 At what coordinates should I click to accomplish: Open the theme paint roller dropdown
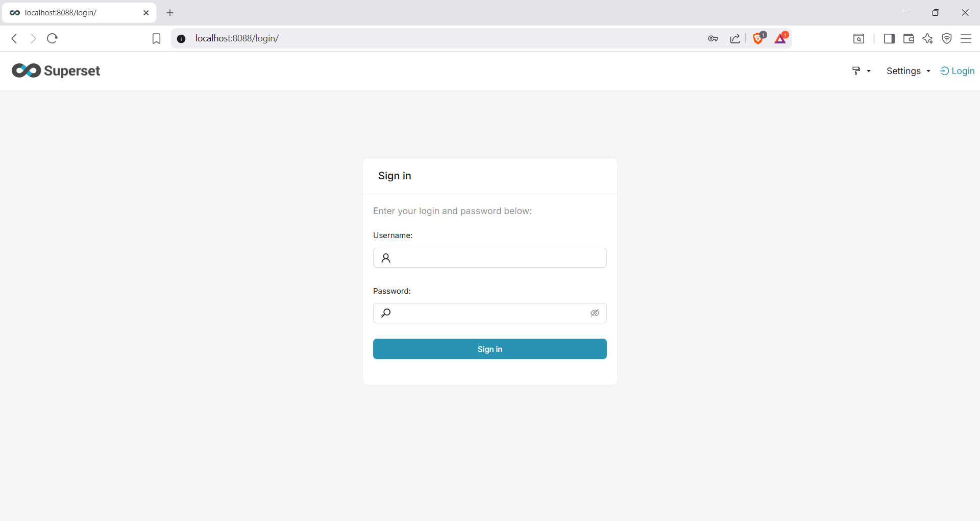pyautogui.click(x=861, y=71)
